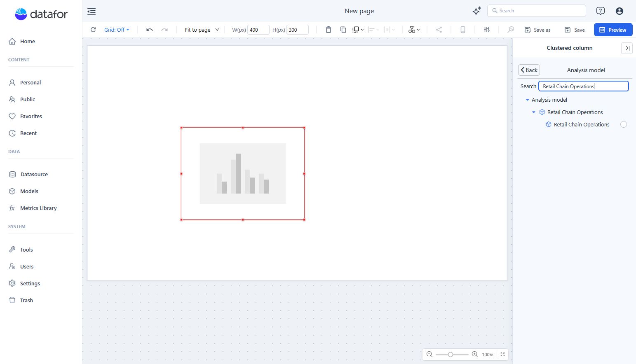Click Save as button
Viewport: 636px width, 364px height.
click(x=537, y=30)
